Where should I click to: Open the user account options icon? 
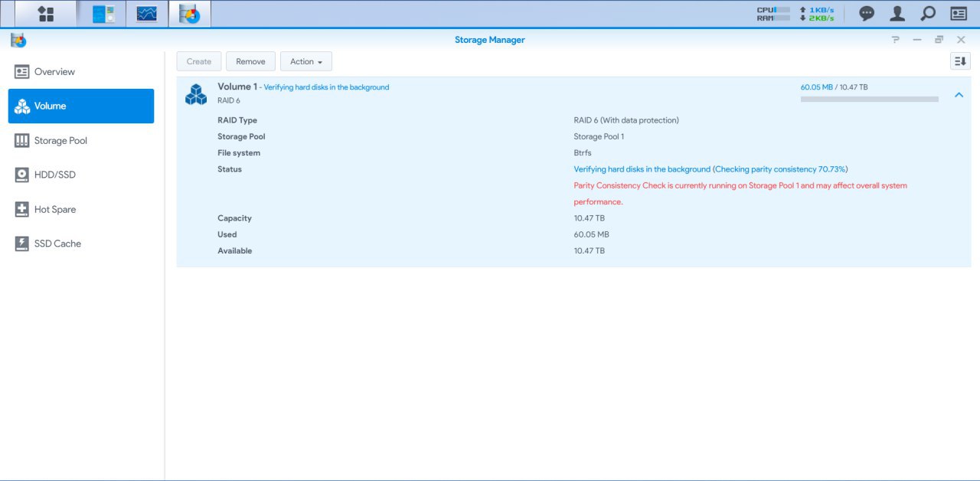(897, 14)
